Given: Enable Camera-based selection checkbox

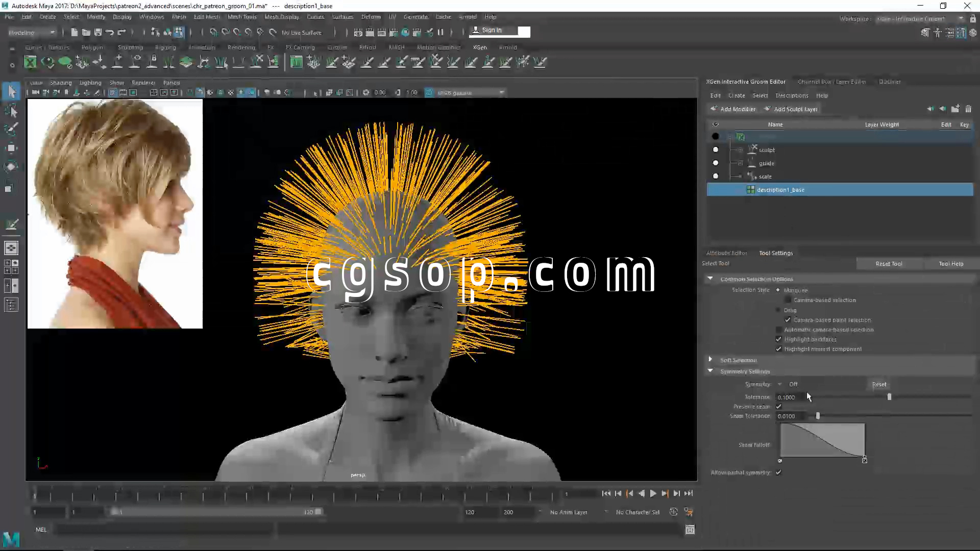Looking at the screenshot, I should click(x=788, y=300).
